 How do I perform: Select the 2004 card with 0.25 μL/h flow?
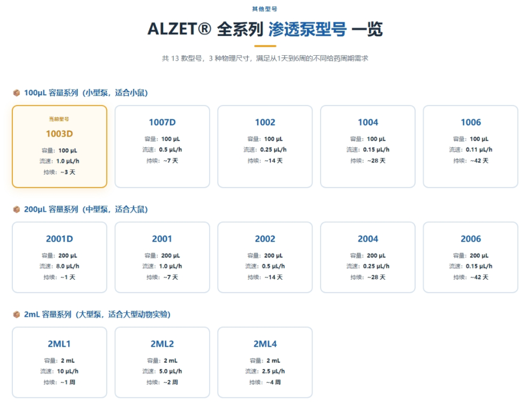[367, 257]
